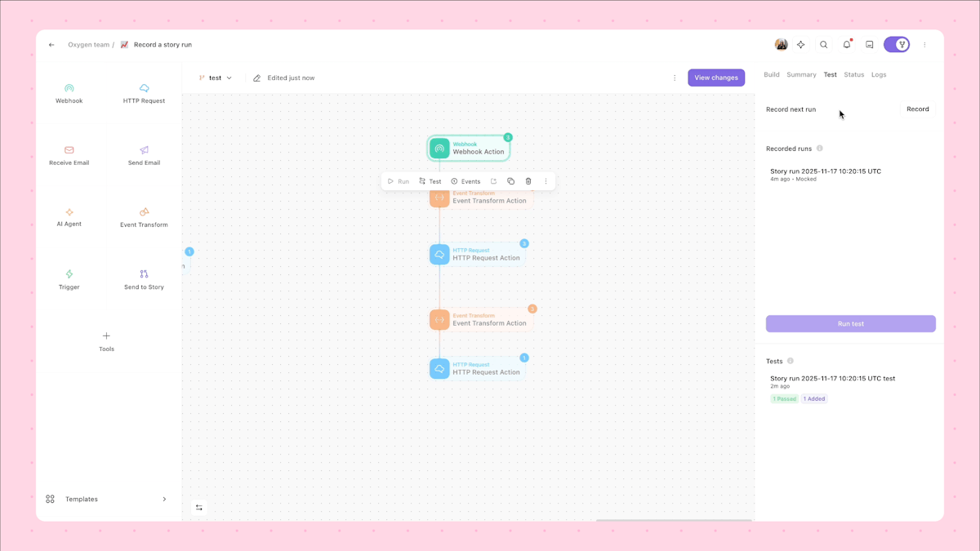Select the Test tab
This screenshot has width=980, height=551.
[830, 74]
